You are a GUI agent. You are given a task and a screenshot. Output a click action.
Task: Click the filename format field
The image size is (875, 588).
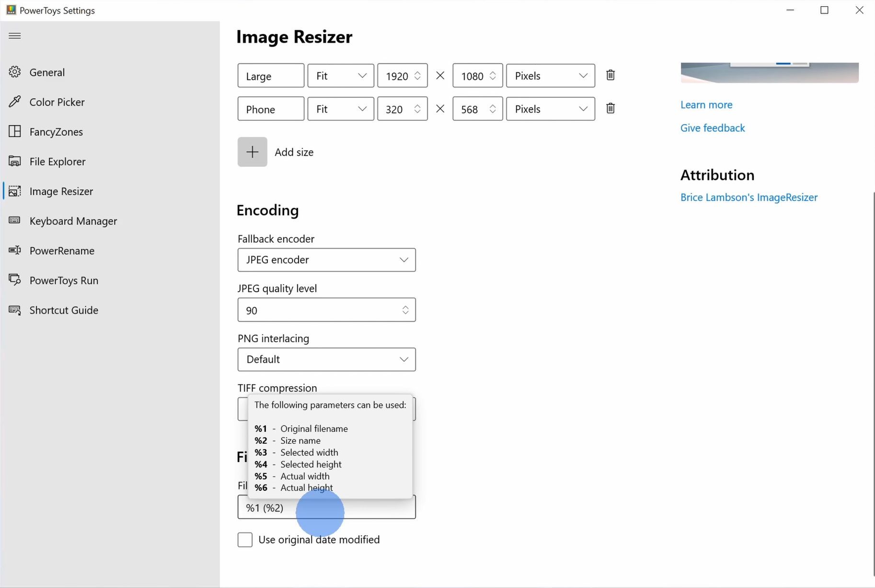point(326,507)
